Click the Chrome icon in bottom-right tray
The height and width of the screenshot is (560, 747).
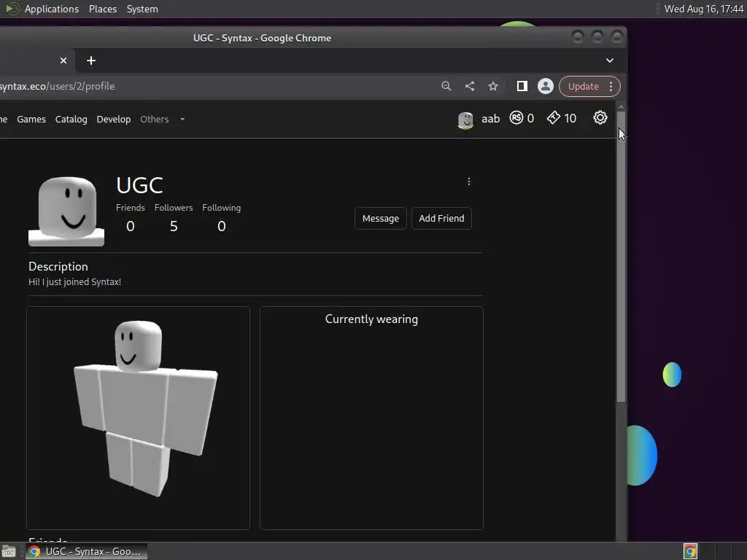click(x=690, y=551)
